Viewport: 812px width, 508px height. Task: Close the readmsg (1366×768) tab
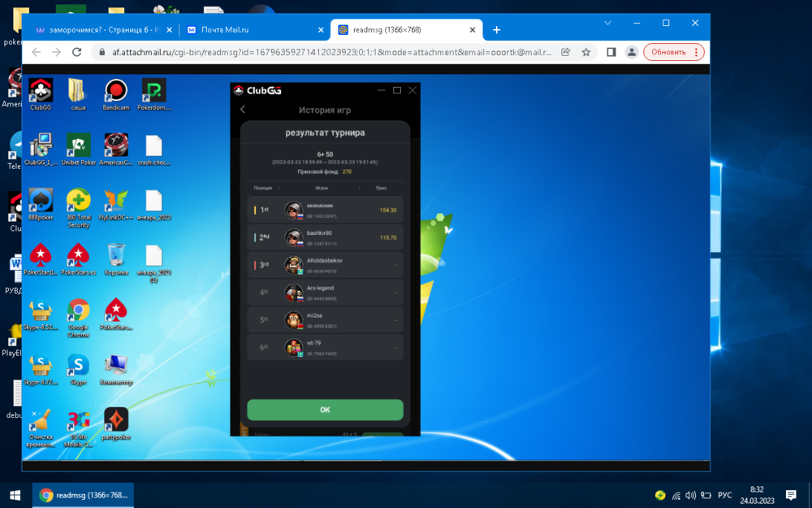click(473, 30)
